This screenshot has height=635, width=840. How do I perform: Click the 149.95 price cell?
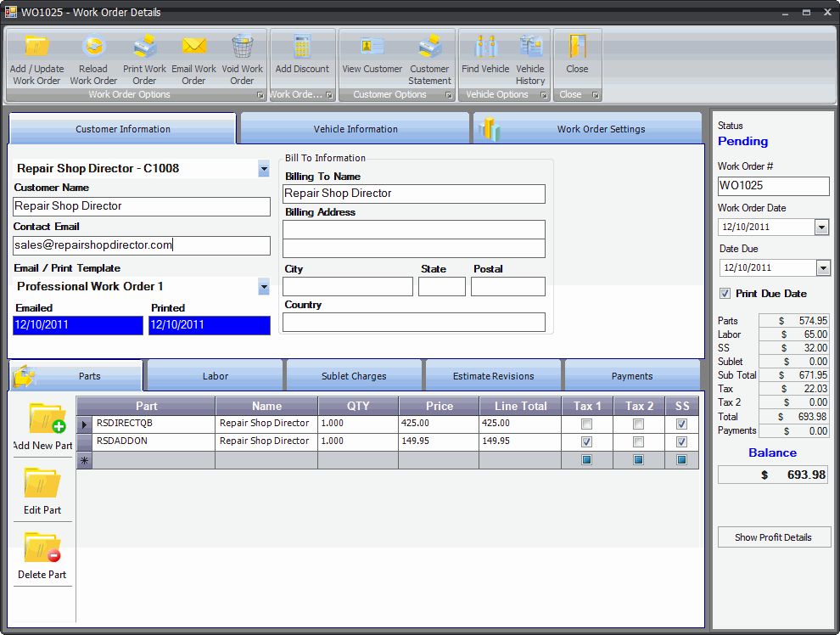click(438, 441)
